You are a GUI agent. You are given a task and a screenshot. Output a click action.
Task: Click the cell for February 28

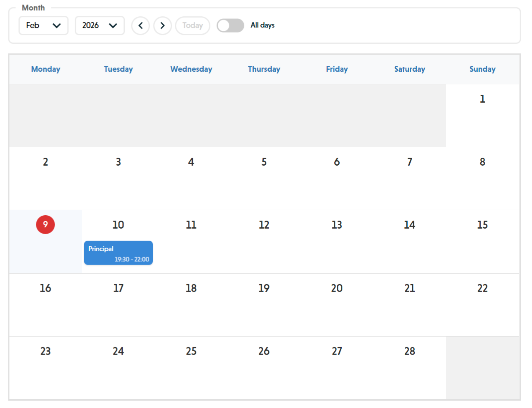tap(409, 367)
